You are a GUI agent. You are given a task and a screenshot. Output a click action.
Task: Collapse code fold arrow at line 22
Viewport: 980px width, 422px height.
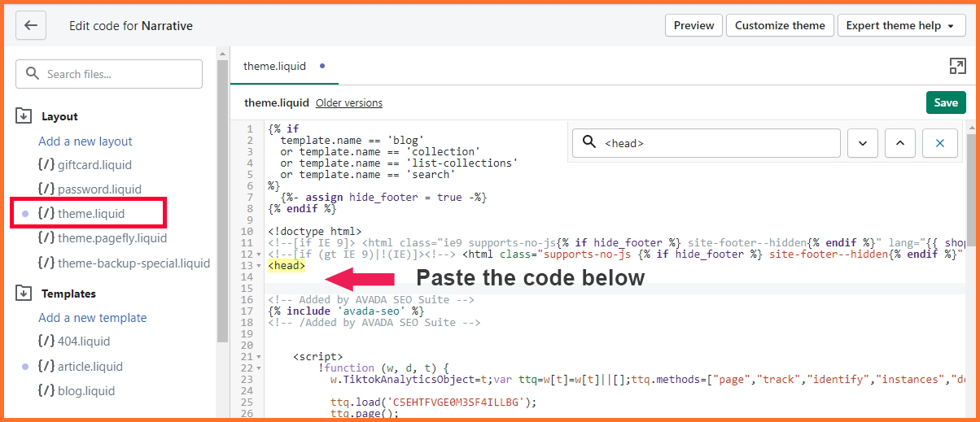259,368
